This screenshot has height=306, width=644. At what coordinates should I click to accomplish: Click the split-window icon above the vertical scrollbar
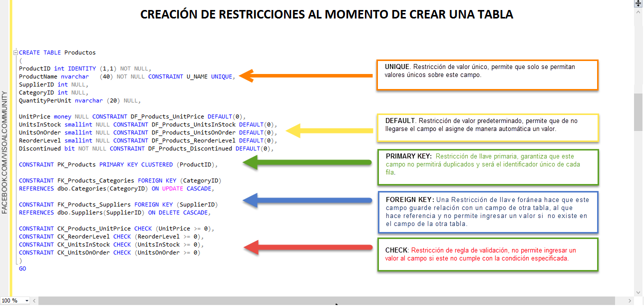tap(638, 3)
